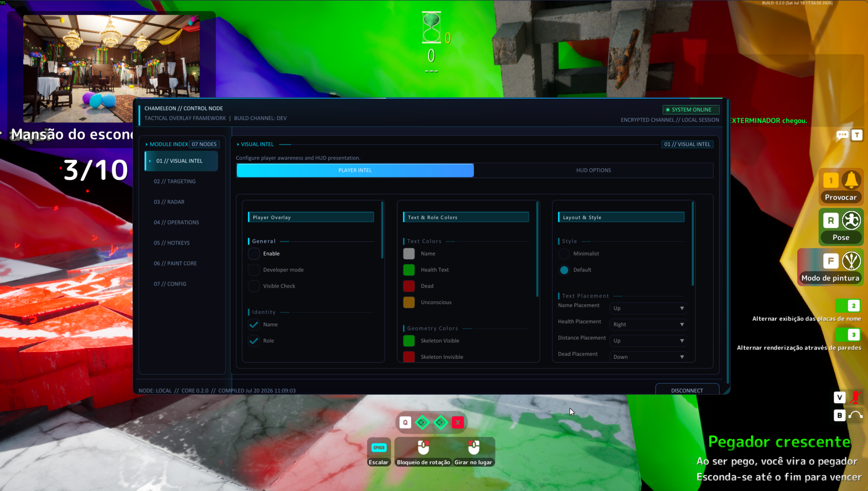The width and height of the screenshot is (868, 491).
Task: Click the Provocar bell icon
Action: (851, 180)
